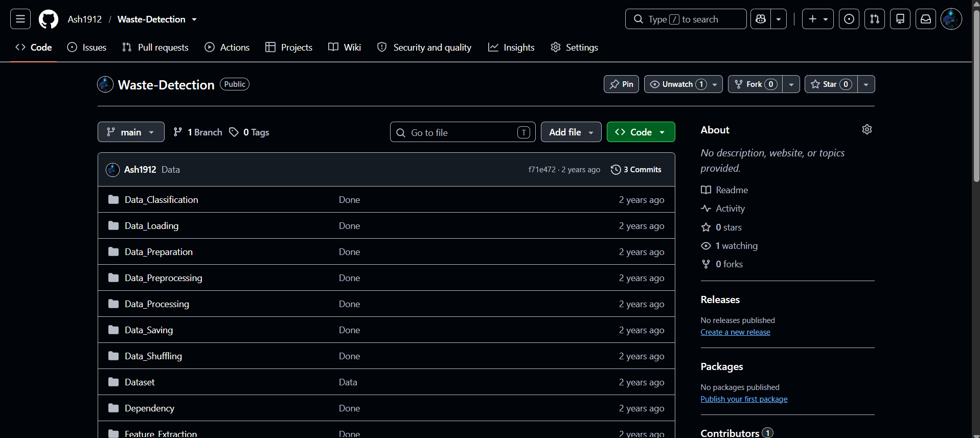Edit repository details with About gear icon
Image resolution: width=980 pixels, height=438 pixels.
point(867,129)
